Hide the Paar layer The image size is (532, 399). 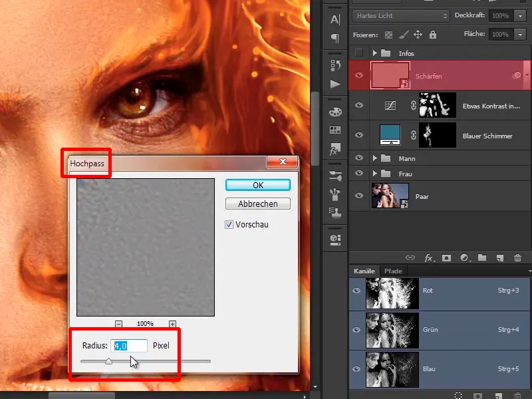[x=358, y=196]
